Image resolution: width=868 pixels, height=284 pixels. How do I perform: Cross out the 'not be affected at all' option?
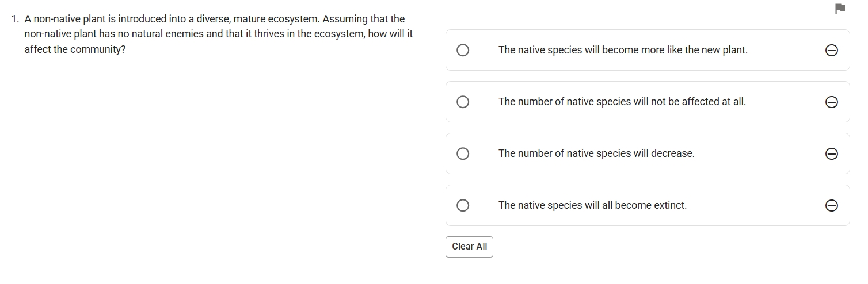click(x=831, y=102)
